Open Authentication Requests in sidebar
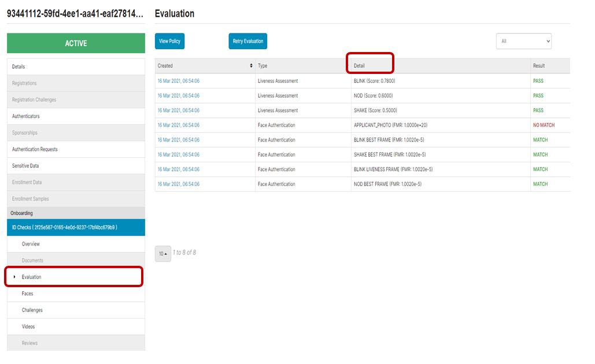Screen dimensions: 595x364 tap(35, 150)
